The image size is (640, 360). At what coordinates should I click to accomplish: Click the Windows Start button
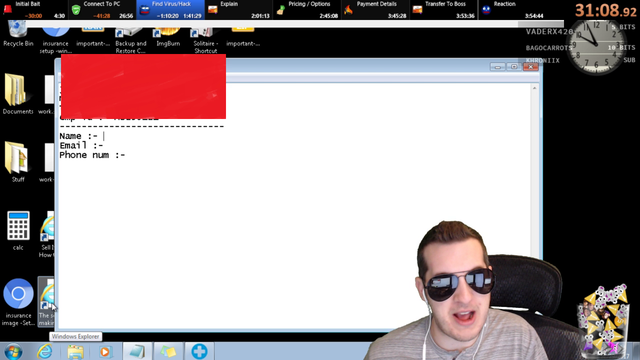click(x=13, y=351)
